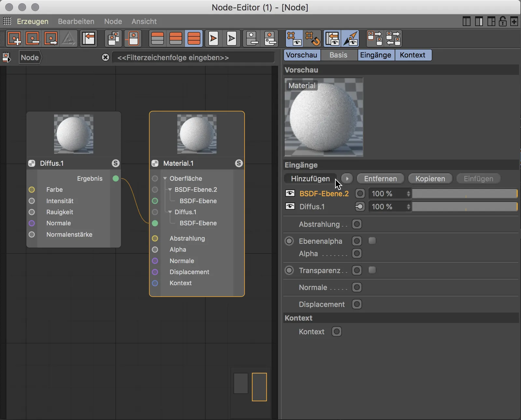This screenshot has width=521, height=420.
Task: Enable the Ebenenalpha radio circle
Action: 289,241
